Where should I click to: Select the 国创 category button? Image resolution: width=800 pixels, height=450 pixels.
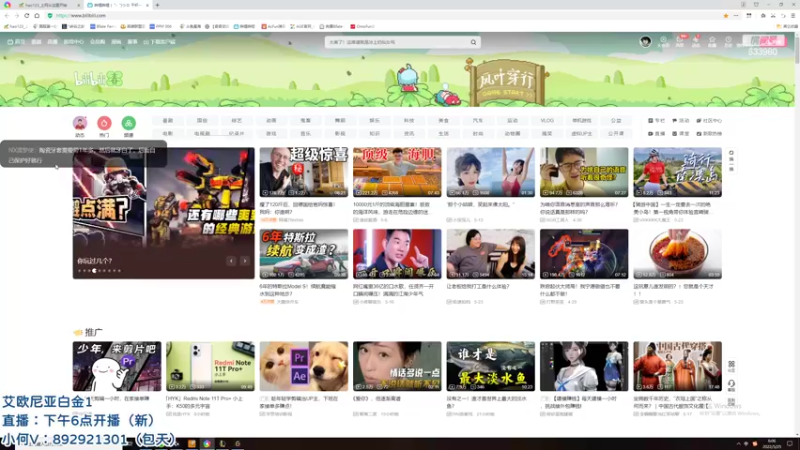click(x=203, y=121)
